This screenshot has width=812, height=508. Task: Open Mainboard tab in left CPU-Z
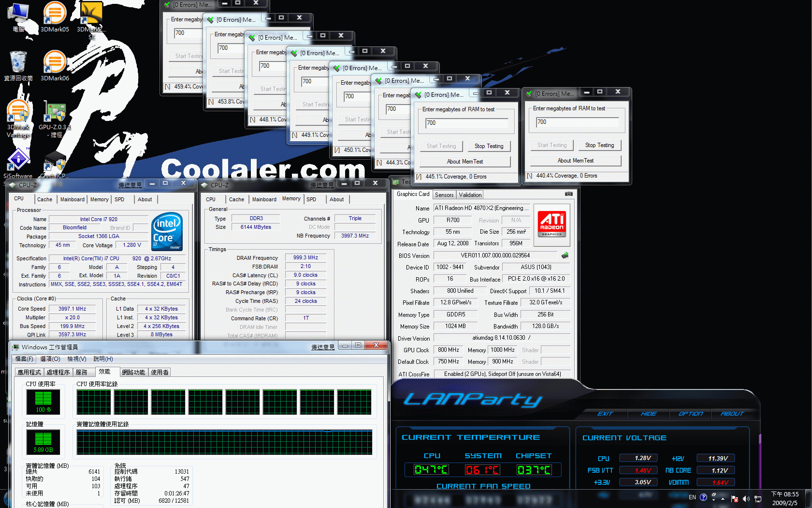coord(72,199)
